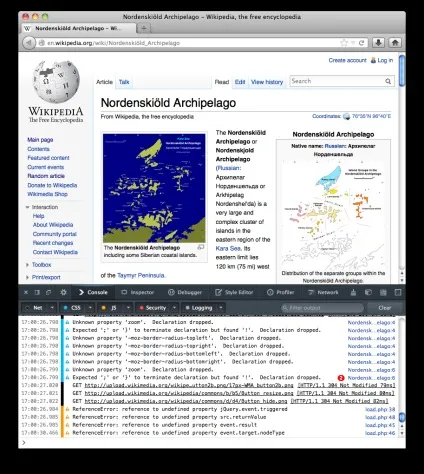Open the Downloads arrow button
This screenshot has height=474, width=424.
378,43
